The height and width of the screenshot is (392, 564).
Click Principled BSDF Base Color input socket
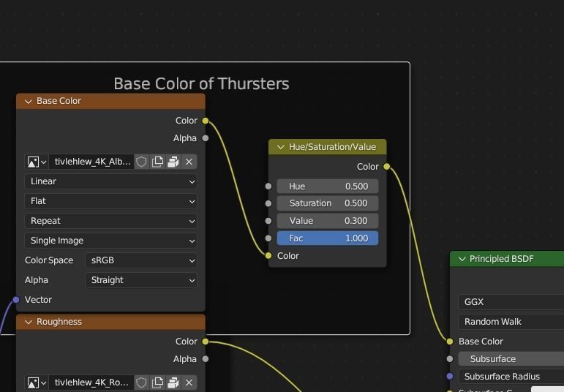pyautogui.click(x=450, y=342)
